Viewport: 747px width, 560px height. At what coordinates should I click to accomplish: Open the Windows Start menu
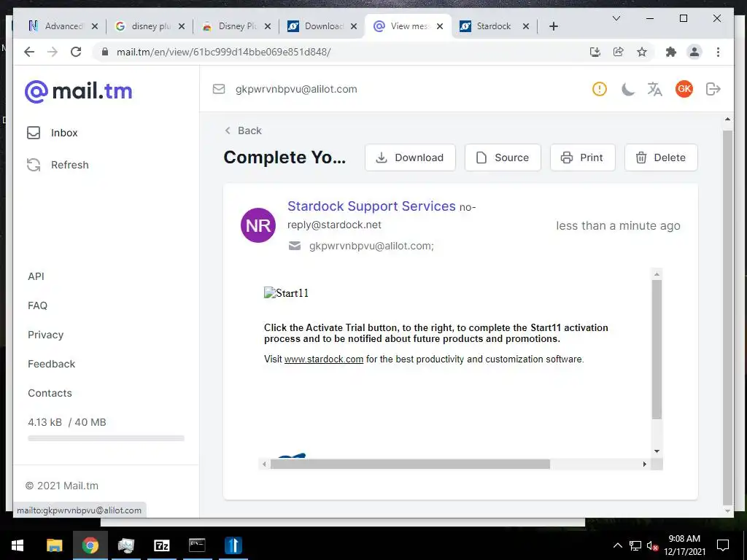point(18,545)
